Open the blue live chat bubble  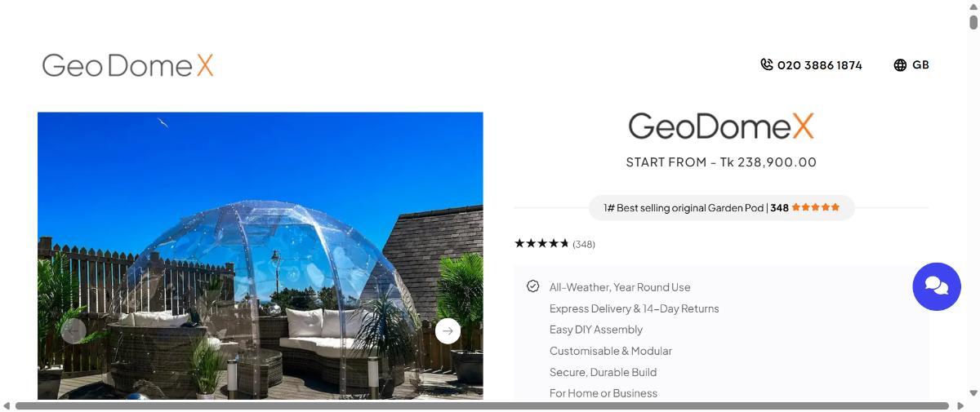coord(937,286)
